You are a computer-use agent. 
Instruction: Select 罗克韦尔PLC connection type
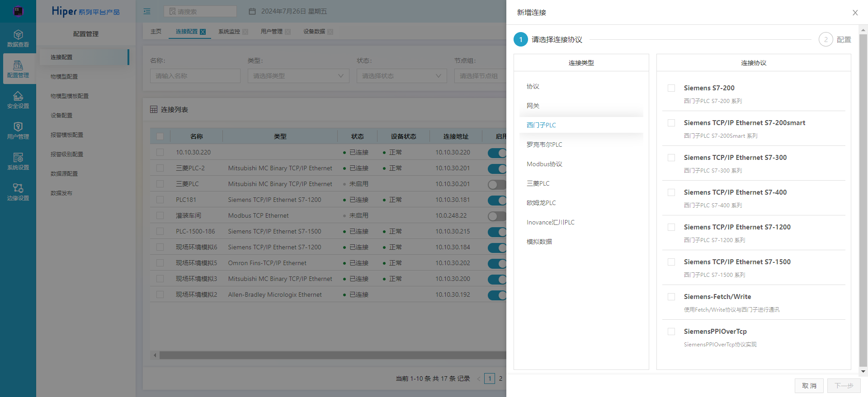pos(581,145)
